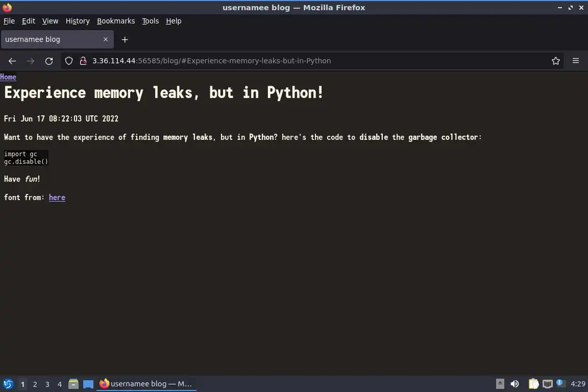Go back to the previous page
The height and width of the screenshot is (392, 588).
[12, 61]
